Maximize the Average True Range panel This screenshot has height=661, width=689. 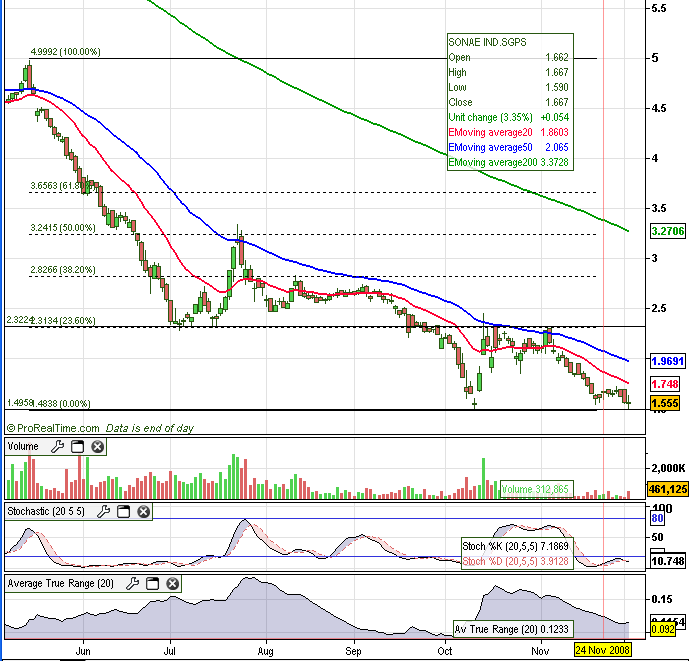click(x=152, y=584)
